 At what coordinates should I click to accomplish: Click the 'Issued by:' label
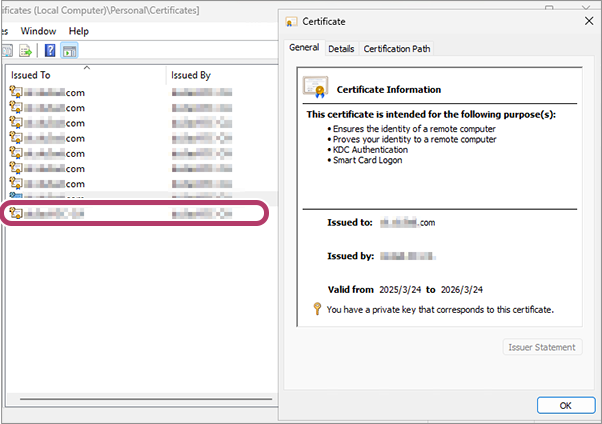(351, 256)
